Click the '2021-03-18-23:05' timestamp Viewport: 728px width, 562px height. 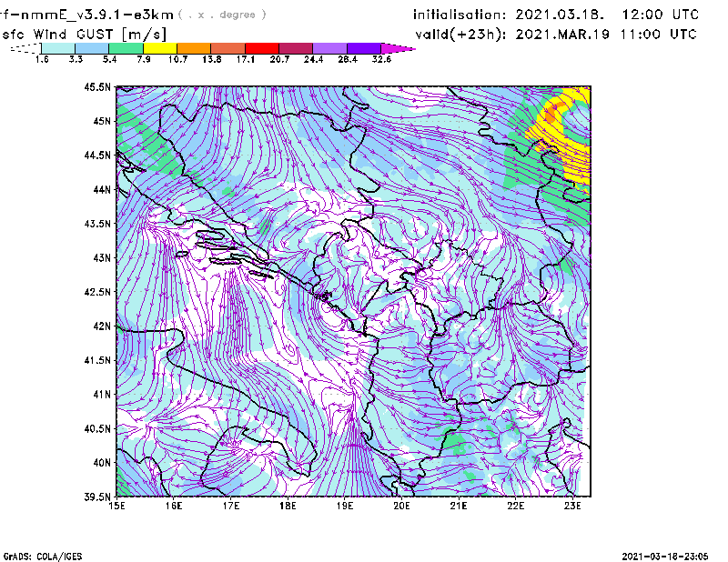[x=665, y=557]
